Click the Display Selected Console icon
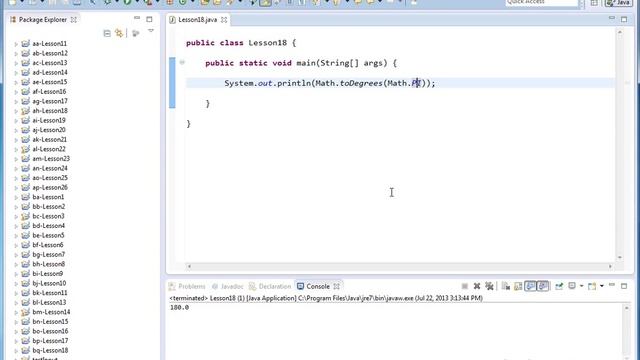This screenshot has width=640, height=360. 572,286
